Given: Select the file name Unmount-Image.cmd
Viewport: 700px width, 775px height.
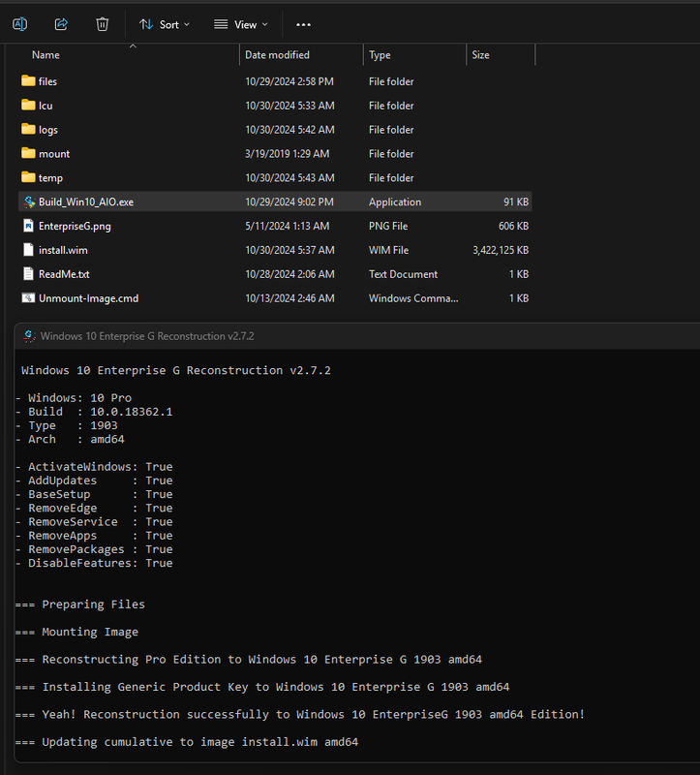Looking at the screenshot, I should (x=88, y=298).
